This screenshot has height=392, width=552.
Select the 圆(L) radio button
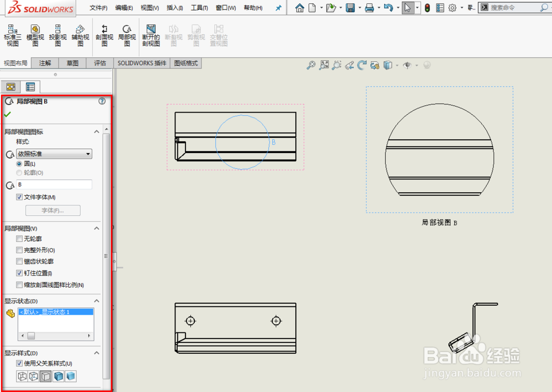tap(19, 163)
